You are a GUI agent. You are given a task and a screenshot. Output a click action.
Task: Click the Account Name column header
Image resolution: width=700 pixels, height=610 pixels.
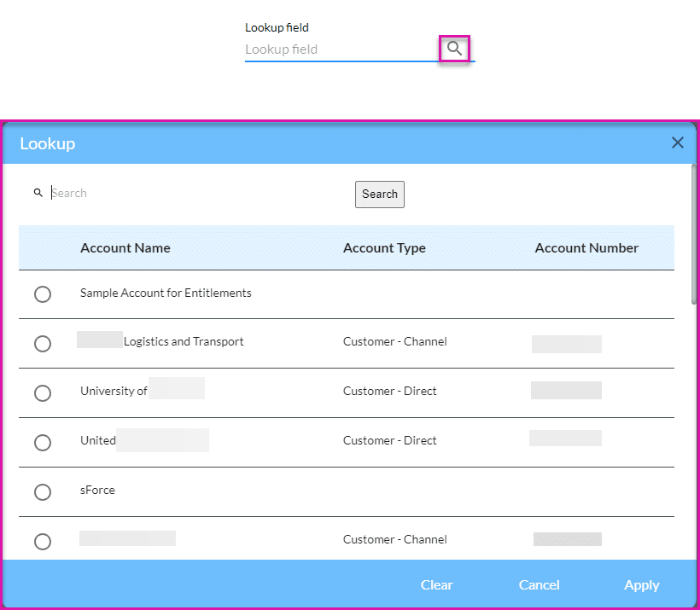[125, 248]
